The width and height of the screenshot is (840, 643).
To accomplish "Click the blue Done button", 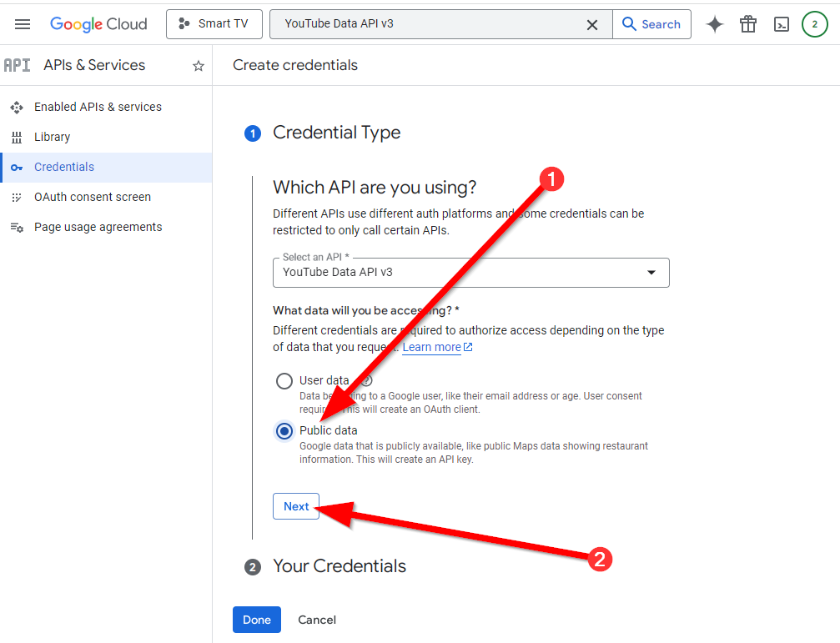I will pos(257,620).
